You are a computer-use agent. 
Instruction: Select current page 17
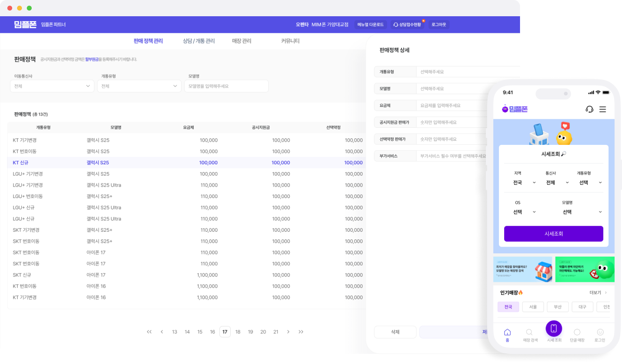click(225, 332)
